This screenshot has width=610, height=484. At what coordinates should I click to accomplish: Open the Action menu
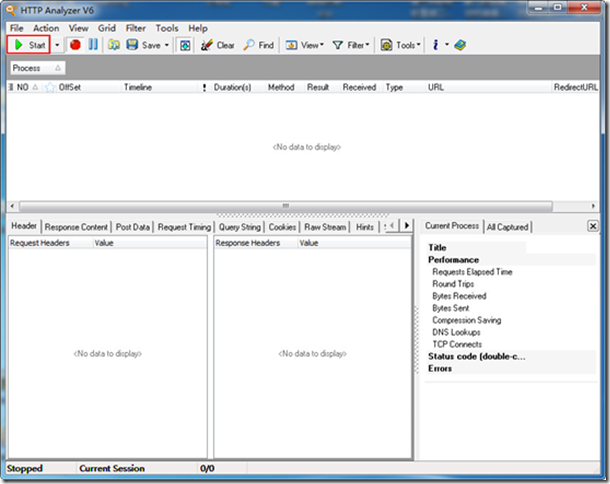point(46,28)
